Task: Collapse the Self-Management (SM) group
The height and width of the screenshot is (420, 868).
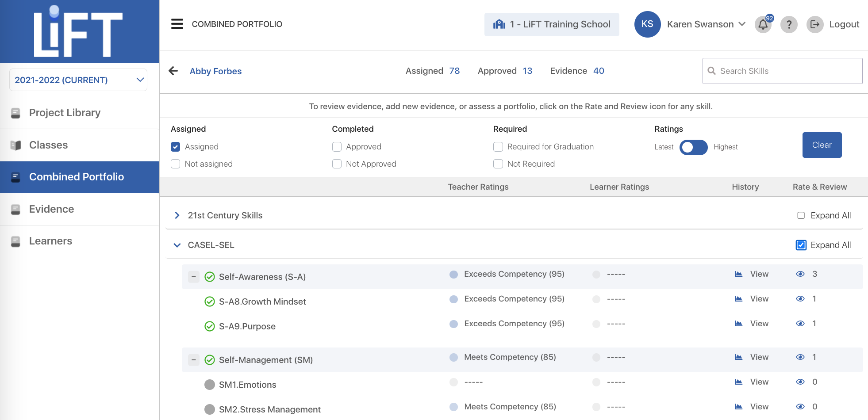Action: pyautogui.click(x=193, y=360)
